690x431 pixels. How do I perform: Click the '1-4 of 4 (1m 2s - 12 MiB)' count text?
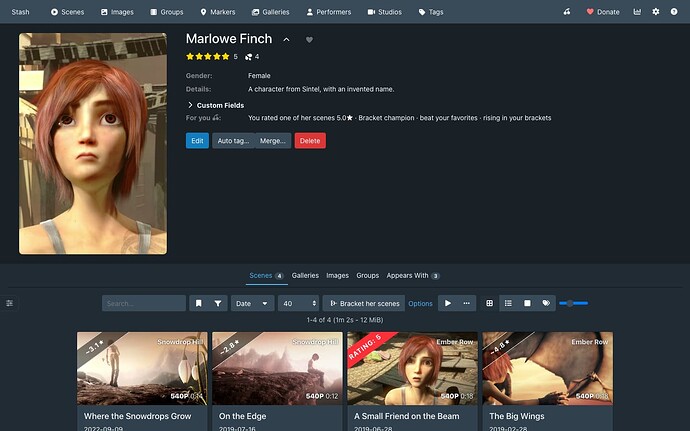(345, 320)
